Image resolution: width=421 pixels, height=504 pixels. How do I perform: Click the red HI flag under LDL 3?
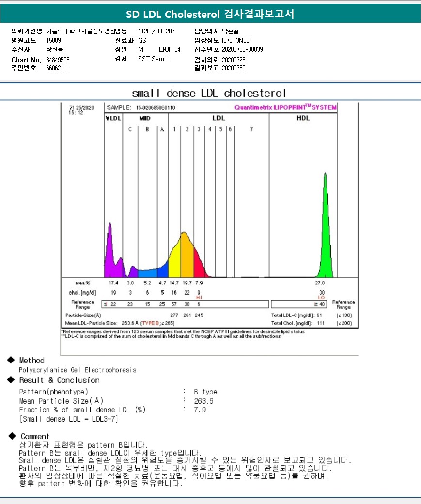[x=198, y=297]
